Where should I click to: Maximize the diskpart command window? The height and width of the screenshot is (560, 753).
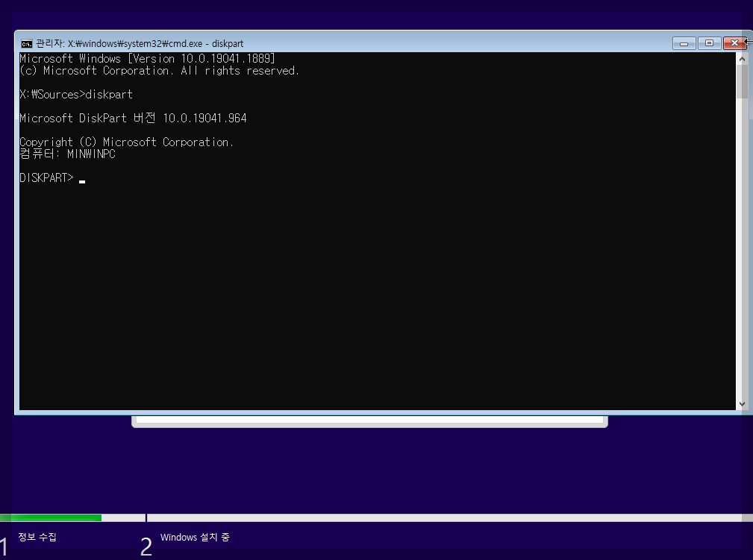[x=709, y=43]
